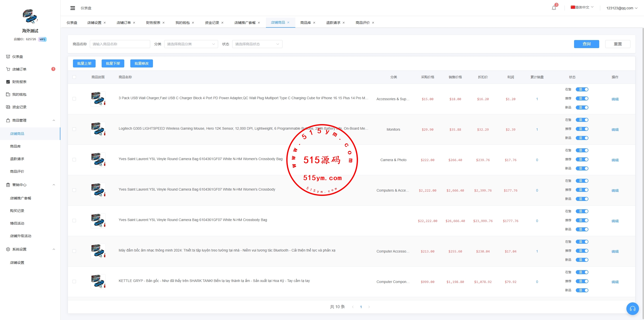Close the 商品库 tab
This screenshot has width=644, height=320.
click(314, 23)
